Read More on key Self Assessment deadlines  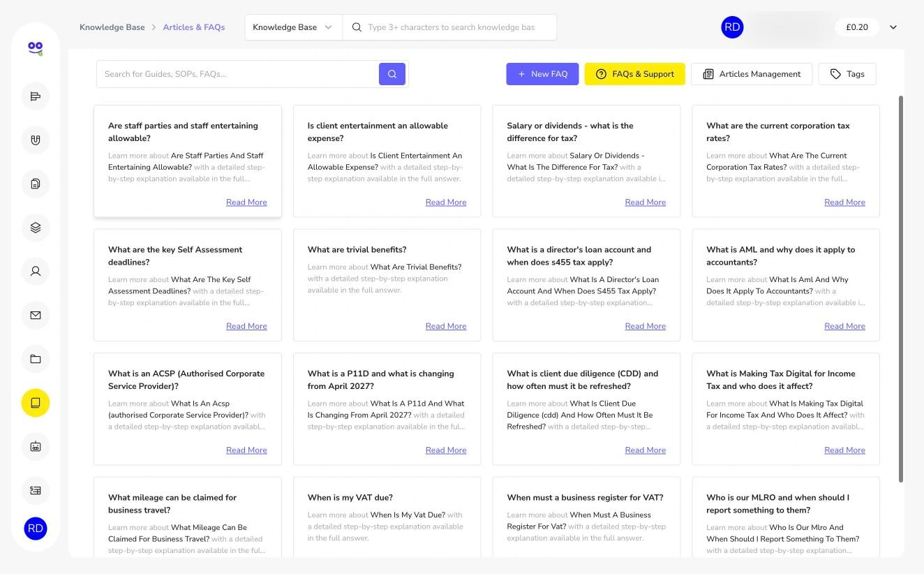click(x=246, y=326)
